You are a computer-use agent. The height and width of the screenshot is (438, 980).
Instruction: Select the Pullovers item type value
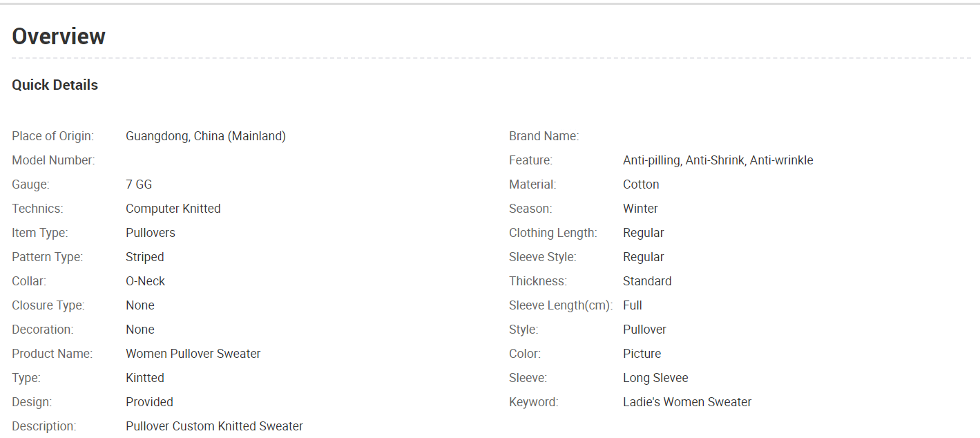click(x=151, y=233)
